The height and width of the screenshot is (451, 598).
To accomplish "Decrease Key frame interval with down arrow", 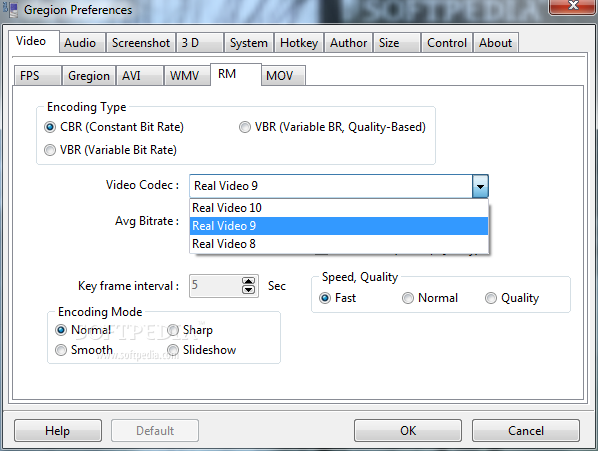I will 249,290.
